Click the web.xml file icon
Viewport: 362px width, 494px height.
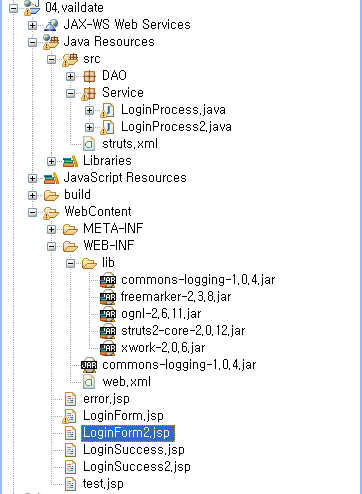89,382
